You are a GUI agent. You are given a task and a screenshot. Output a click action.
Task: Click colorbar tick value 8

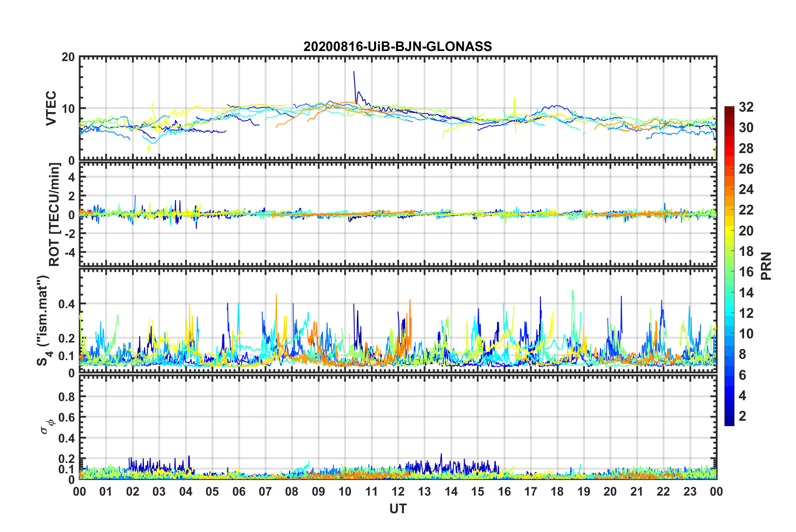pos(742,354)
